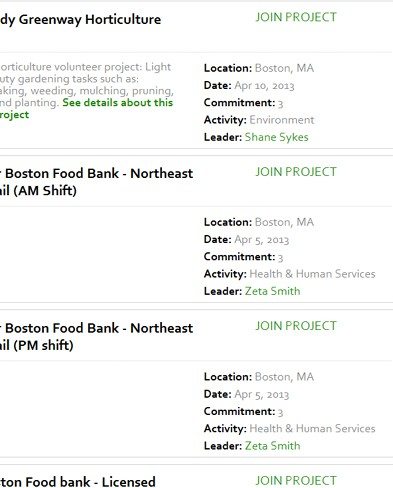393x488 pixels.
Task: Open leader Shane Sykes profile
Action: [x=276, y=137]
